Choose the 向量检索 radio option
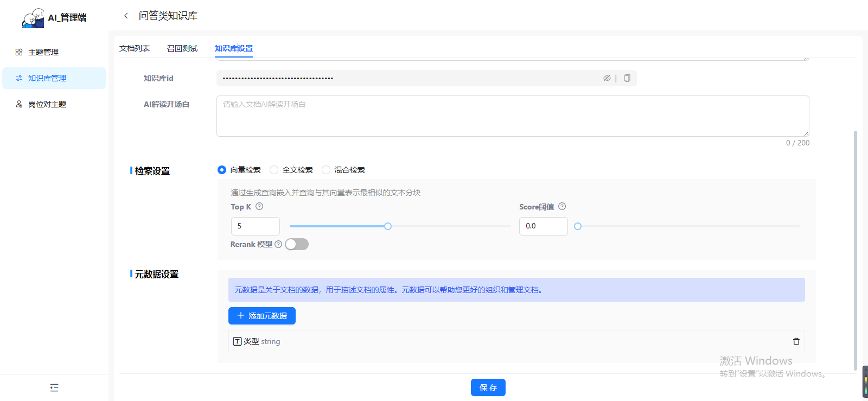 [x=222, y=170]
